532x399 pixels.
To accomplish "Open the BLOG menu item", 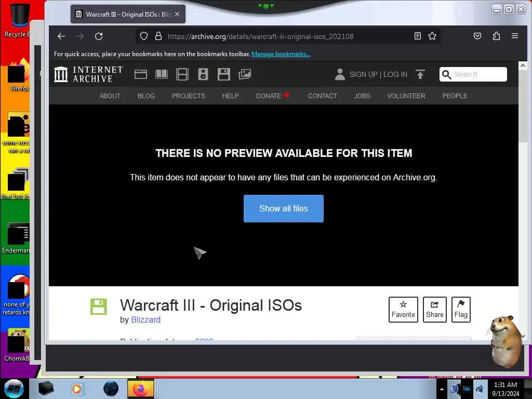I will (x=146, y=96).
